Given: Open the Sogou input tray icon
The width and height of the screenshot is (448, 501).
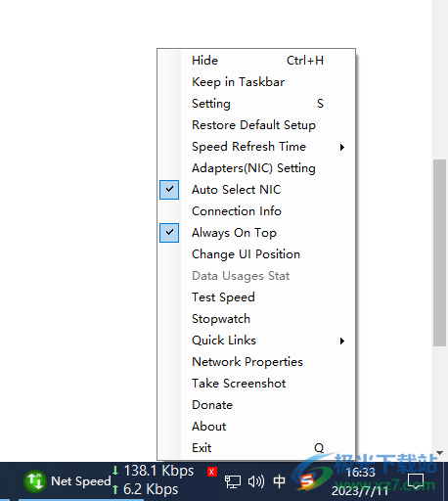Looking at the screenshot, I should coord(306,481).
